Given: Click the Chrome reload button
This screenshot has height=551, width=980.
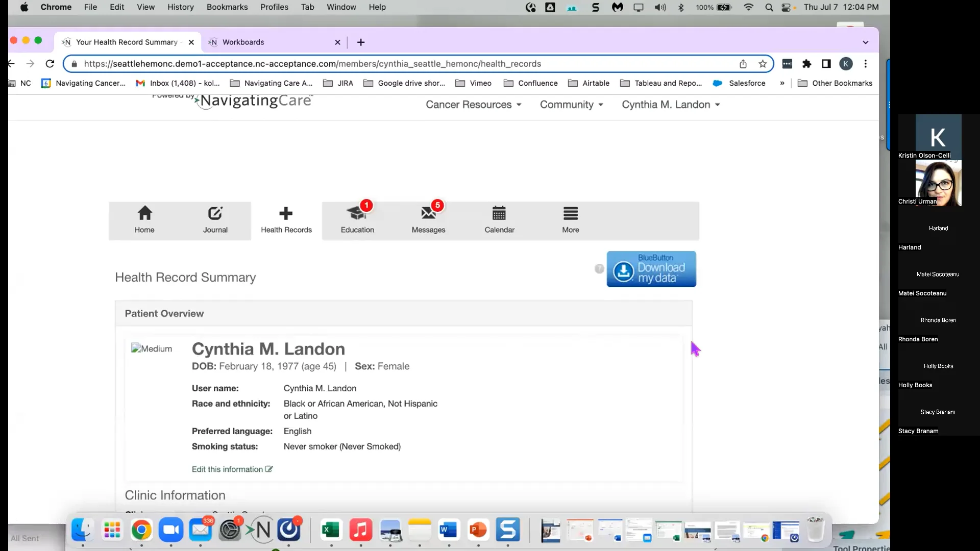Looking at the screenshot, I should [50, 64].
